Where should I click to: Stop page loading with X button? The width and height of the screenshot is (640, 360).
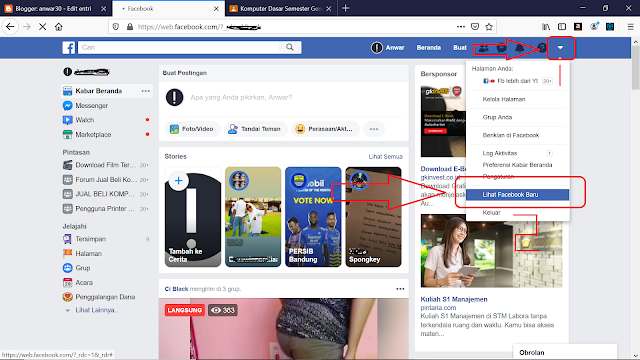pos(42,27)
